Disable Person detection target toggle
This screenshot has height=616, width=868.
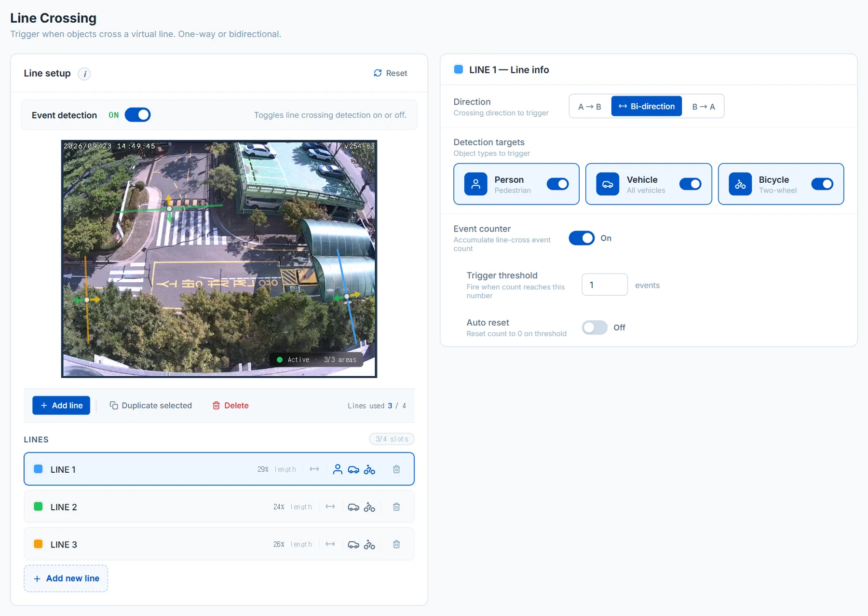point(557,184)
